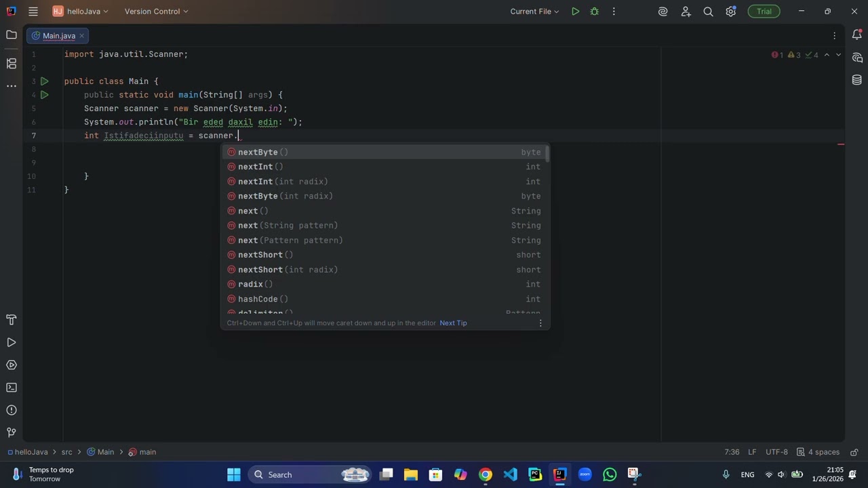Open the AI Assistant swirl icon in title bar

[x=663, y=12]
